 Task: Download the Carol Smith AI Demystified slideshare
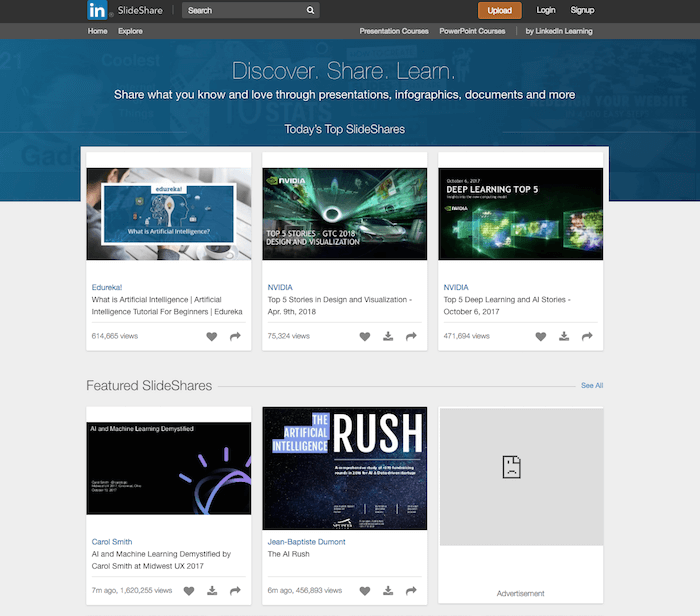pyautogui.click(x=212, y=591)
